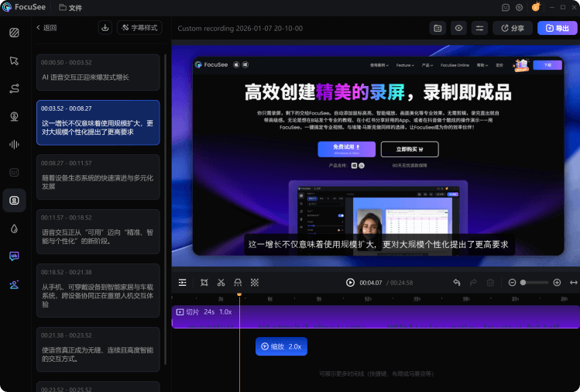580x392 pixels.
Task: Delete the selected timeline item
Action: click(x=490, y=283)
